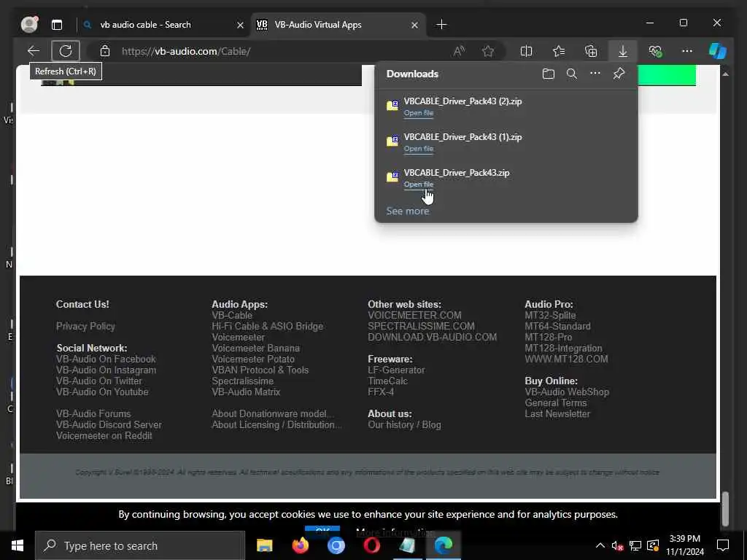This screenshot has width=747, height=560.
Task: Click the Split screen icon
Action: [526, 51]
